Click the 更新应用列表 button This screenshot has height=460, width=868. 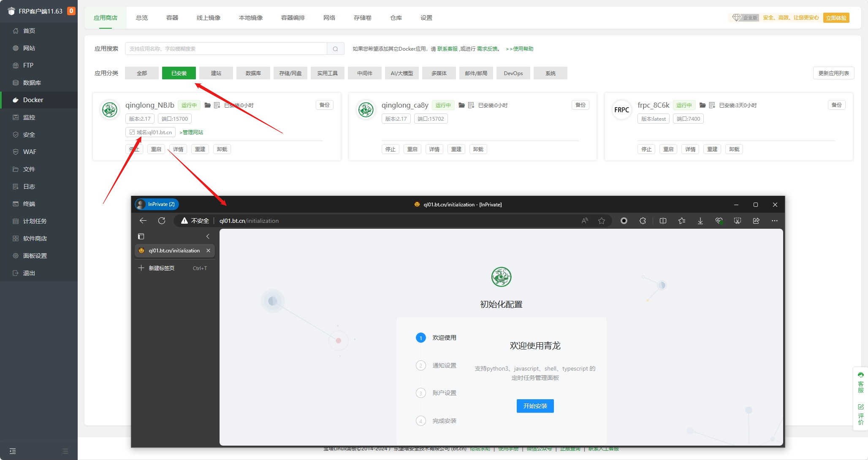click(834, 73)
